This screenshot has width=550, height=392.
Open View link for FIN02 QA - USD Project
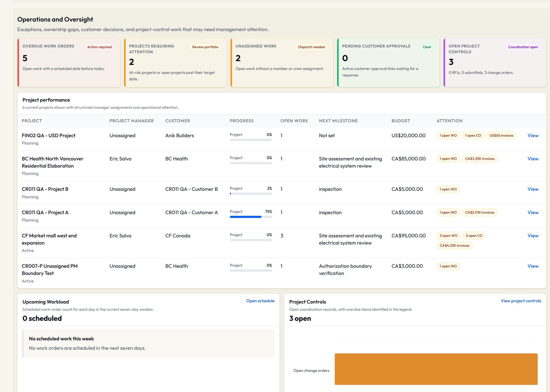pos(533,135)
